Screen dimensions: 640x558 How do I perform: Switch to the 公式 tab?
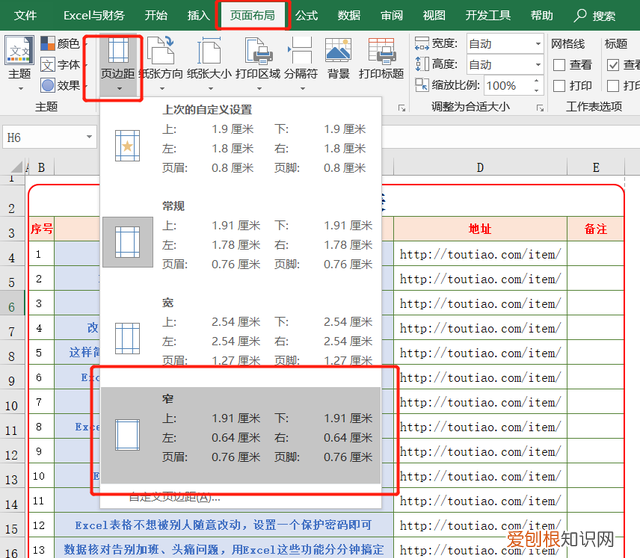pyautogui.click(x=306, y=16)
